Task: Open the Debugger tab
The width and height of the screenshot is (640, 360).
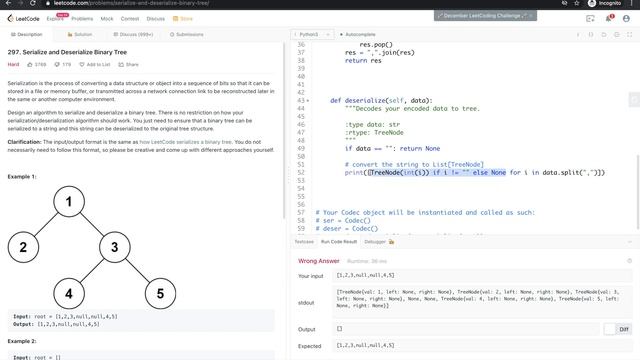Action: pos(375,242)
